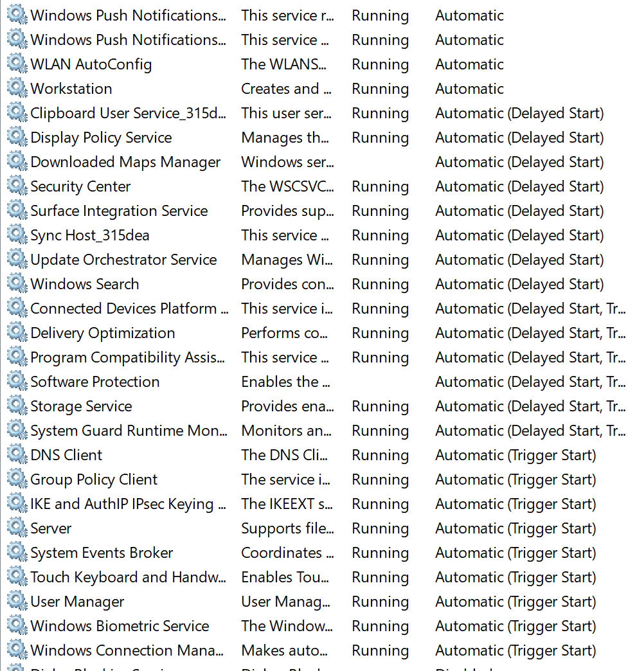Viewport: 644px width, 671px height.
Task: Select the Windows Biometric Service name
Action: pyautogui.click(x=120, y=626)
